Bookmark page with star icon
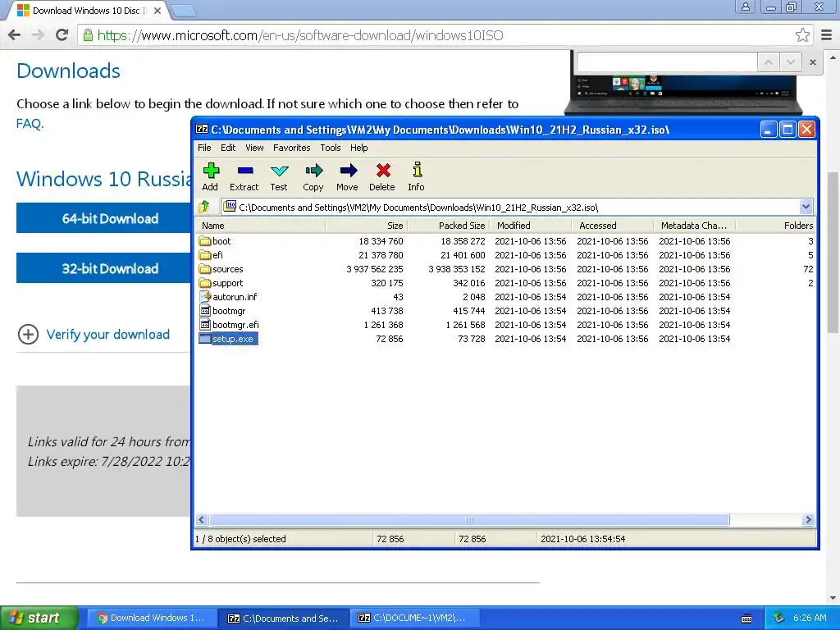The height and width of the screenshot is (630, 840). coord(802,35)
